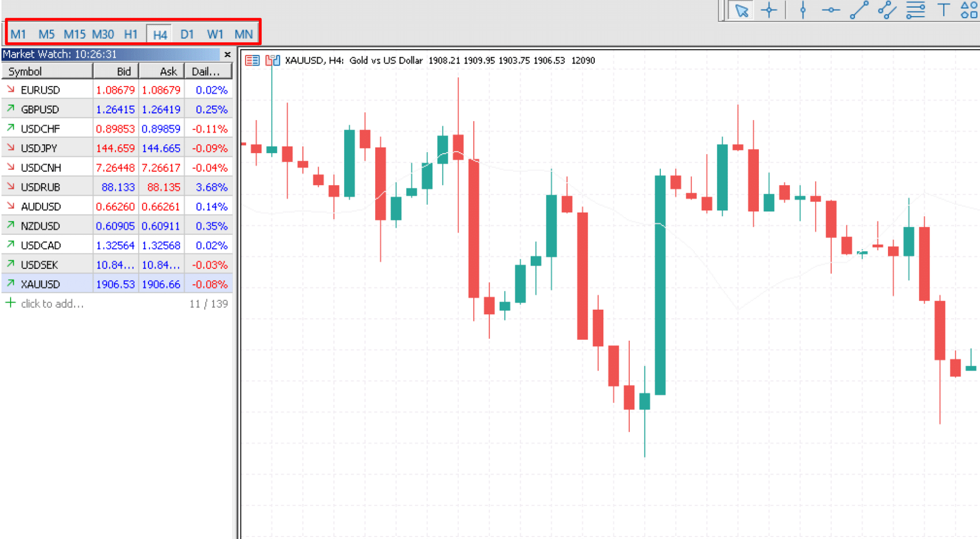Click the XAUUSD, H4 chart title text
980x539 pixels.
(x=314, y=60)
